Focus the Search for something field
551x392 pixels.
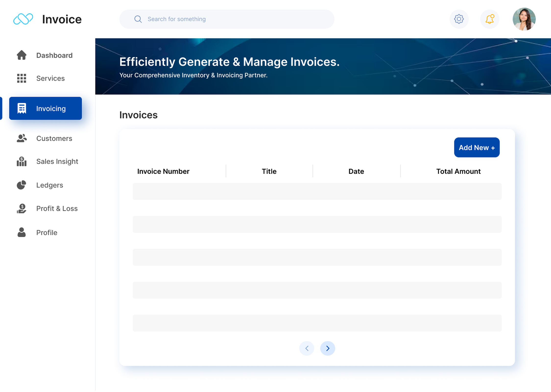click(227, 19)
